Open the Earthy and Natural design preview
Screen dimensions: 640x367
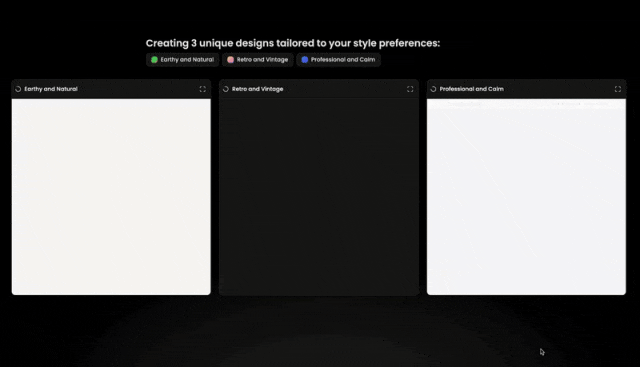(x=111, y=197)
